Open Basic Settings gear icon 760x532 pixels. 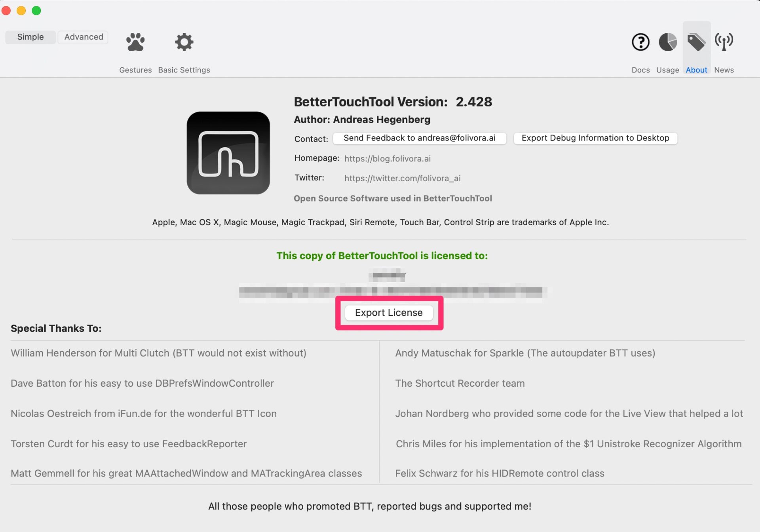click(x=184, y=42)
